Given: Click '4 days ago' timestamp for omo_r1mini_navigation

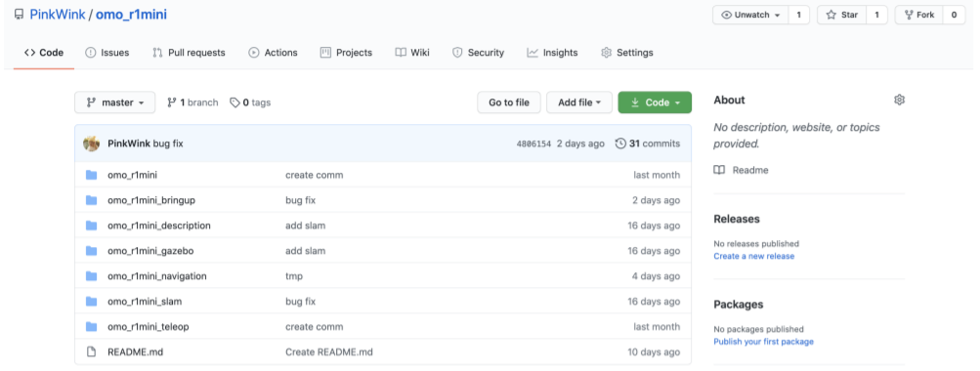Looking at the screenshot, I should click(x=656, y=276).
